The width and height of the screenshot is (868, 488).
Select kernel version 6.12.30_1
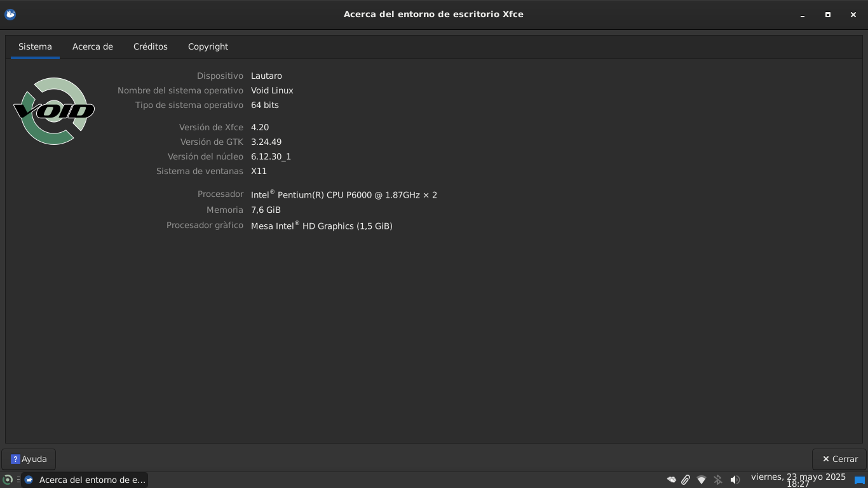(271, 156)
